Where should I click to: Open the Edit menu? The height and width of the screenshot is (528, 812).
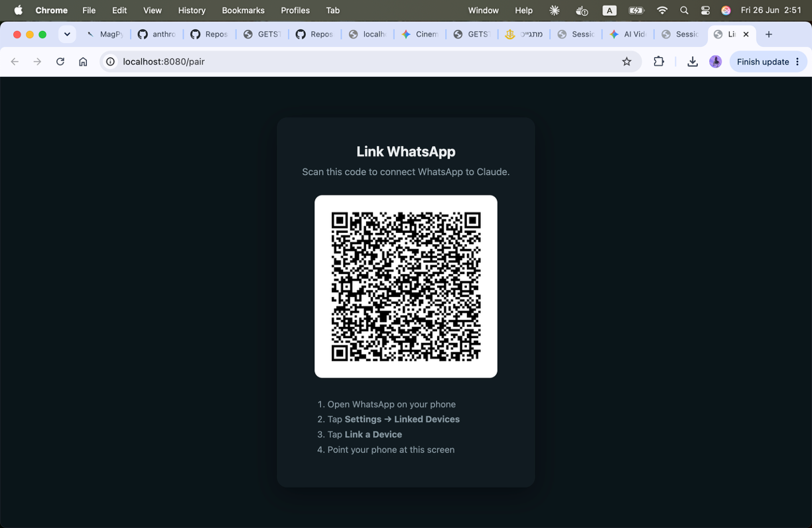point(119,10)
